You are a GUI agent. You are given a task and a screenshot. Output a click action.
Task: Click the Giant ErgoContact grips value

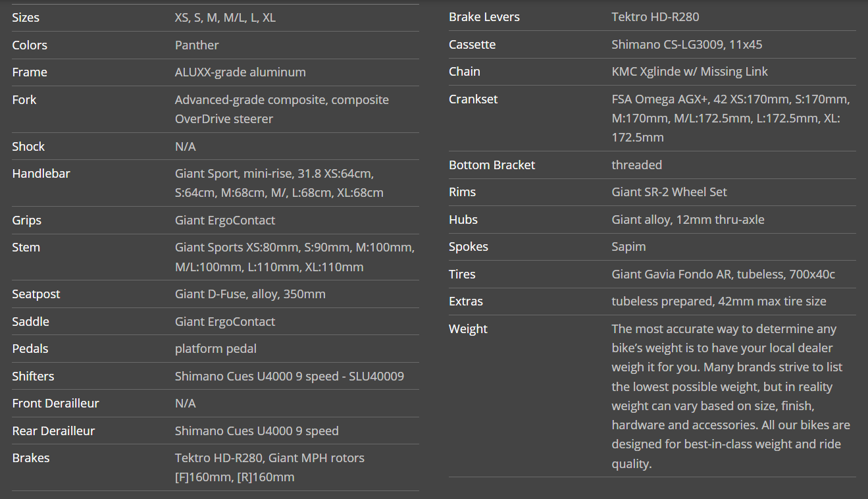point(225,221)
